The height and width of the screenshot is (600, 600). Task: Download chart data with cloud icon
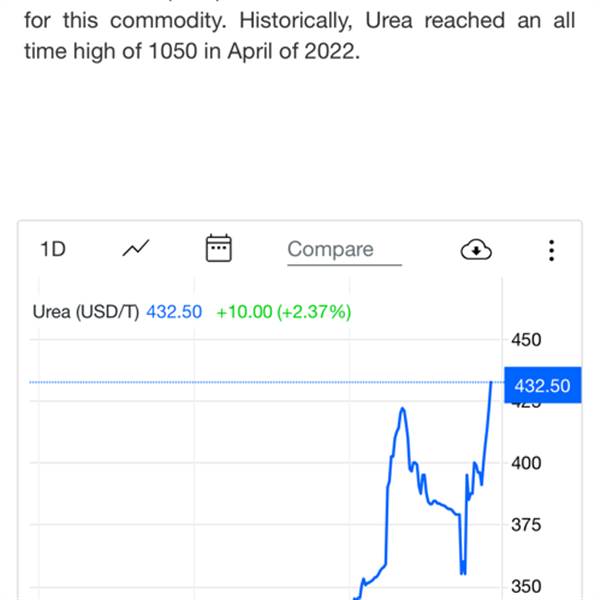click(x=476, y=249)
